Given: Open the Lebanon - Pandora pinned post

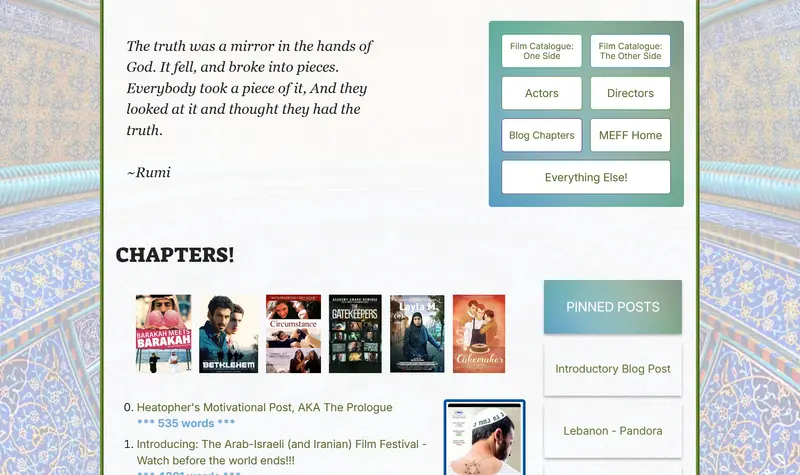Looking at the screenshot, I should [x=613, y=431].
